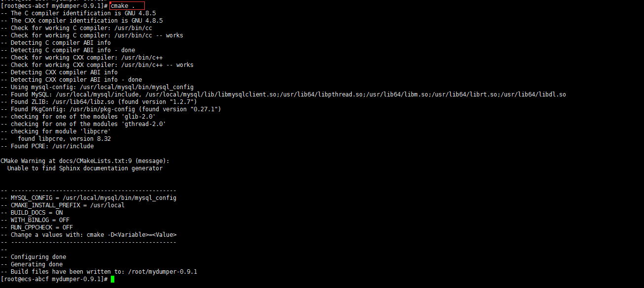Click the 'Using mysql-config' path line
The width and height of the screenshot is (644, 288).
coord(97,87)
